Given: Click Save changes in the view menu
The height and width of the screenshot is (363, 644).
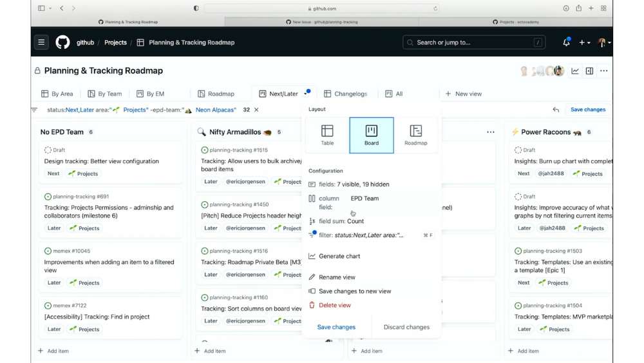Looking at the screenshot, I should (x=336, y=328).
